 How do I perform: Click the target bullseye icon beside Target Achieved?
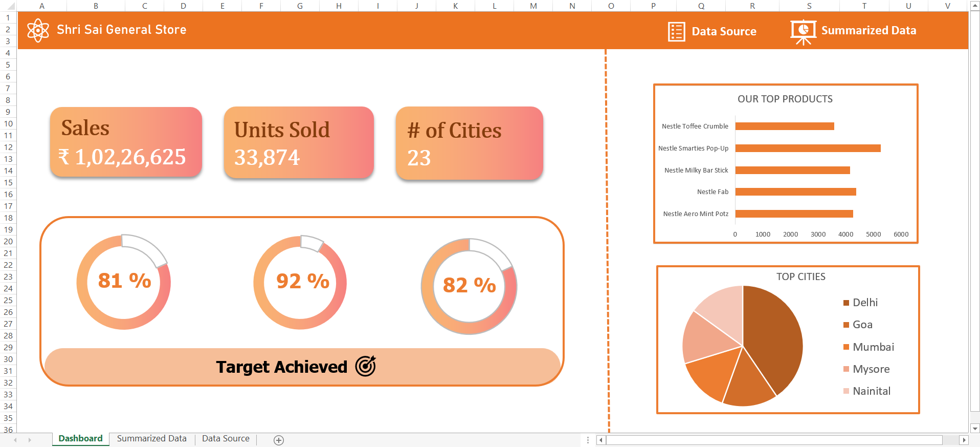(x=366, y=366)
